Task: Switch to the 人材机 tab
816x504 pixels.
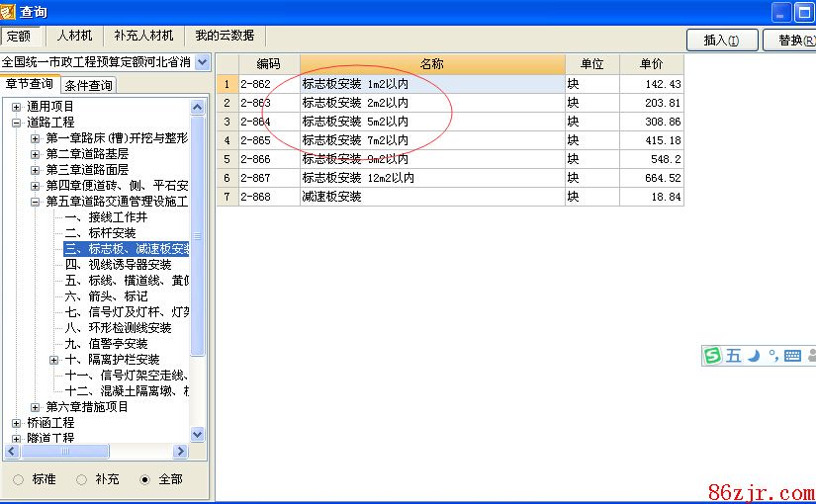Action: coord(74,36)
